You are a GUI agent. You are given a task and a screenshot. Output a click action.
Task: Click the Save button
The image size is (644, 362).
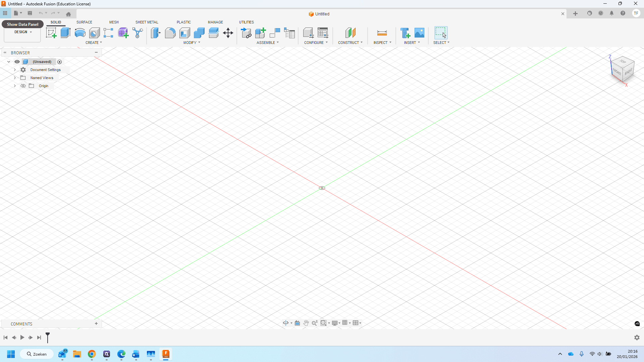(30, 13)
